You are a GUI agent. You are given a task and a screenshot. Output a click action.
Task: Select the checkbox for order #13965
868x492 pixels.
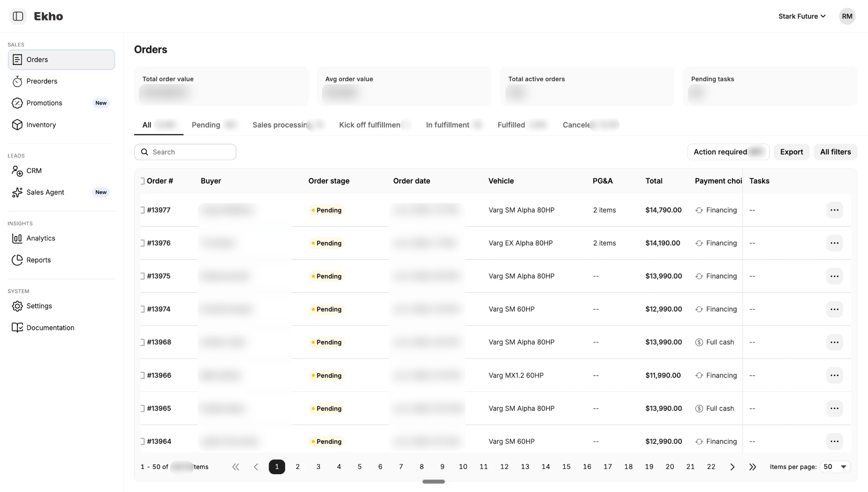point(142,408)
